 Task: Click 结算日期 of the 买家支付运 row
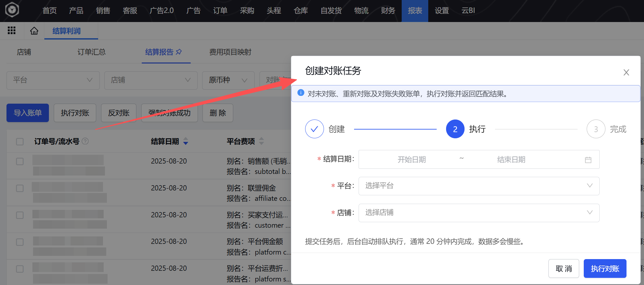click(169, 215)
